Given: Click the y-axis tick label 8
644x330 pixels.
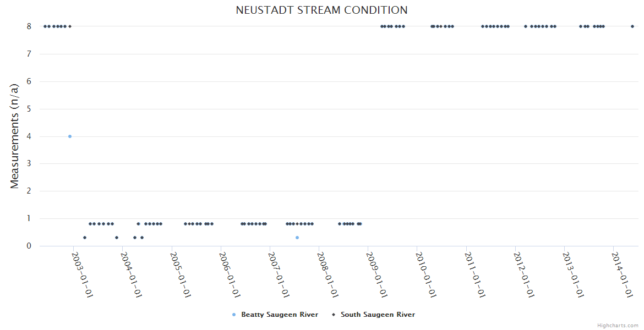Looking at the screenshot, I should (x=29, y=26).
